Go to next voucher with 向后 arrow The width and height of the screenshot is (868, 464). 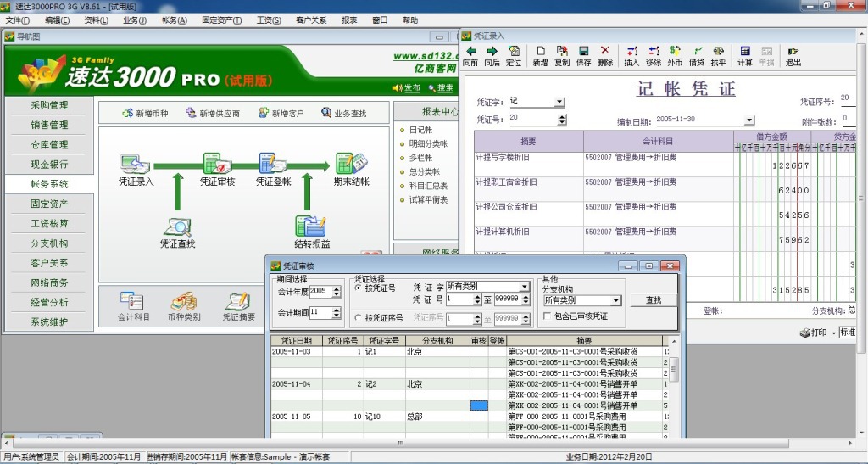pyautogui.click(x=492, y=56)
